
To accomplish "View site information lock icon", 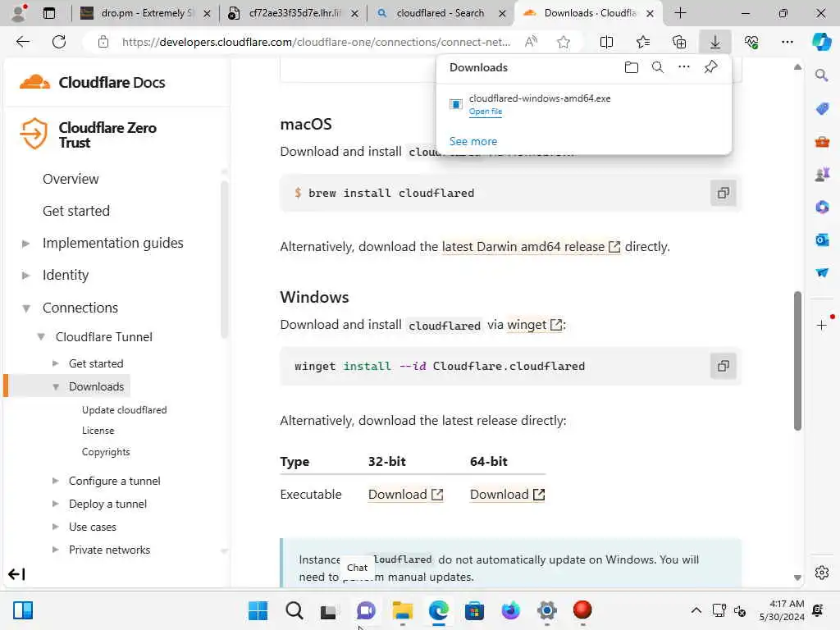I will 103,42.
